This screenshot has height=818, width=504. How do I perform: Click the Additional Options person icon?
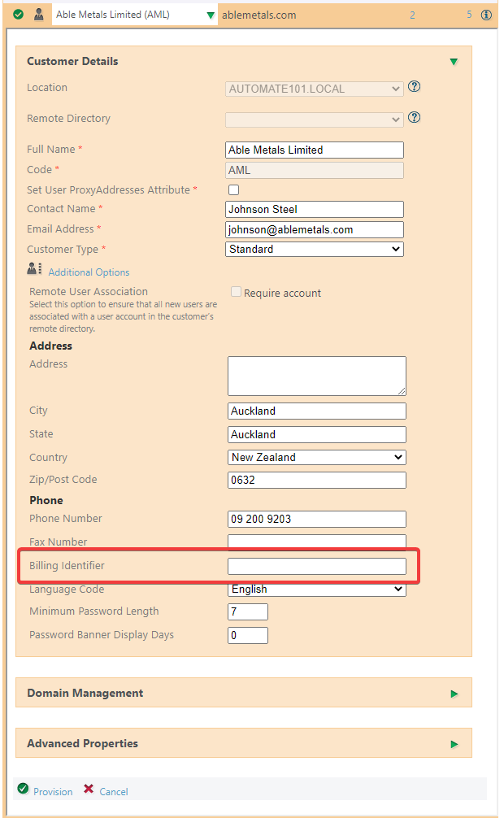pos(35,270)
